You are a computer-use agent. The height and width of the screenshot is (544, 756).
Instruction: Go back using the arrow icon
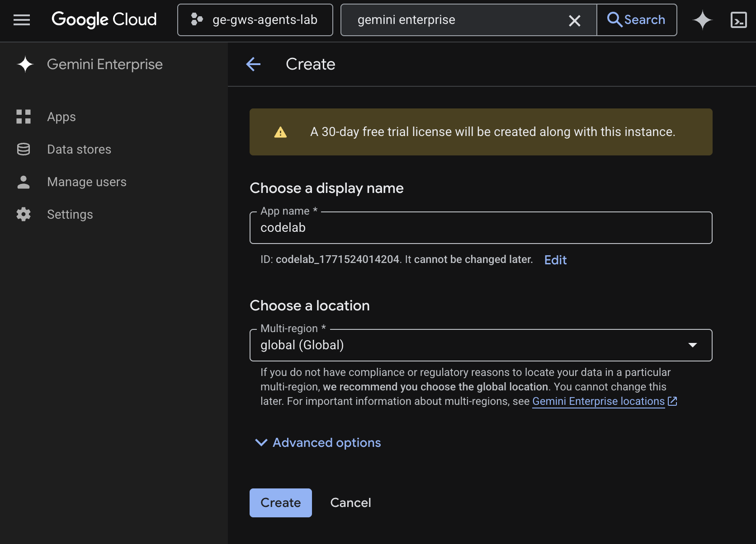(253, 64)
